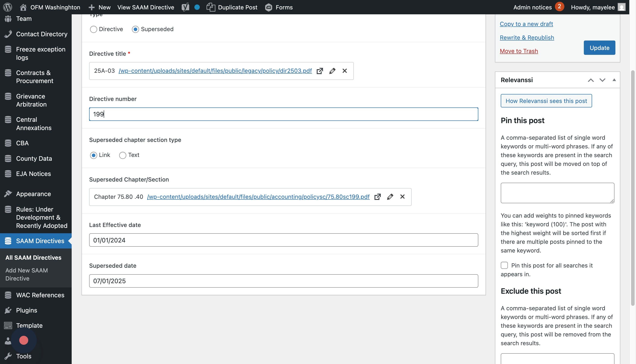Click Move to Trash link

click(x=519, y=51)
